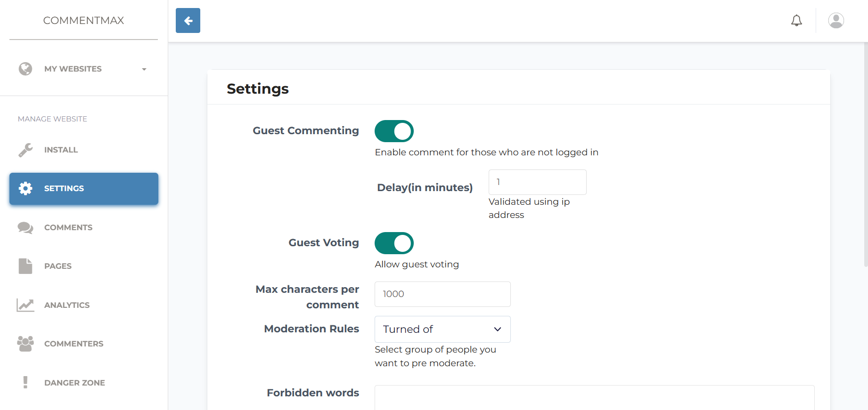Click the Guest Commenting label
Viewport: 868px width, 410px height.
[306, 130]
